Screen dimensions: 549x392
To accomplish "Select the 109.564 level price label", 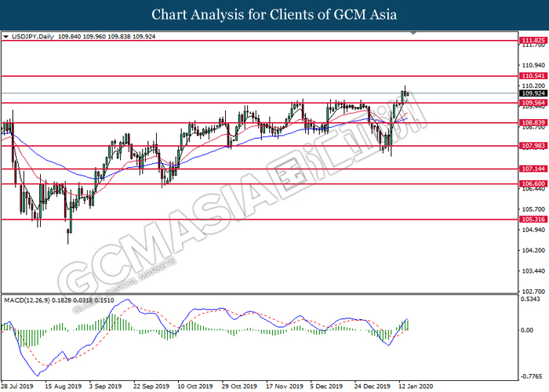I will (533, 103).
